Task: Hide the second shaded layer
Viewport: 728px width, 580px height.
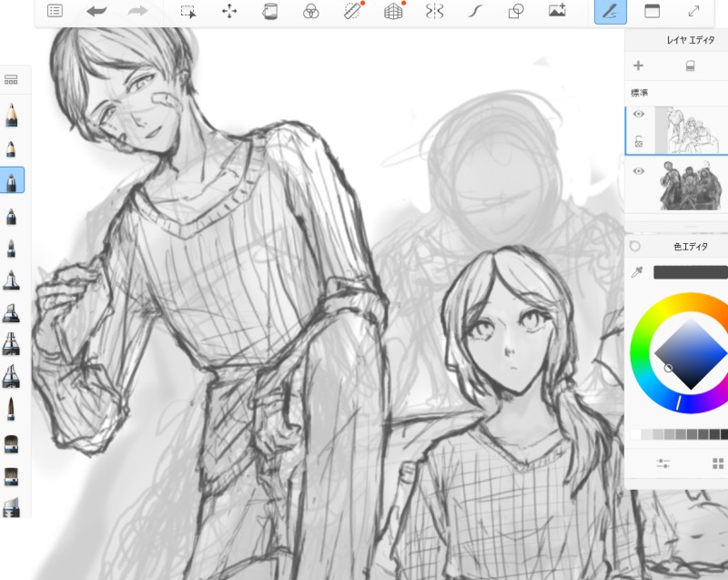Action: (639, 171)
